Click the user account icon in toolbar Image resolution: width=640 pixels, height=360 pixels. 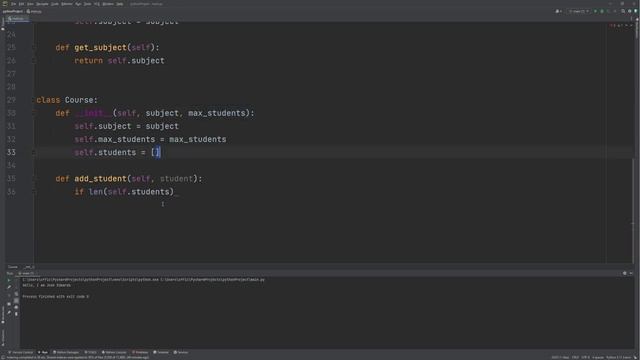click(x=558, y=11)
